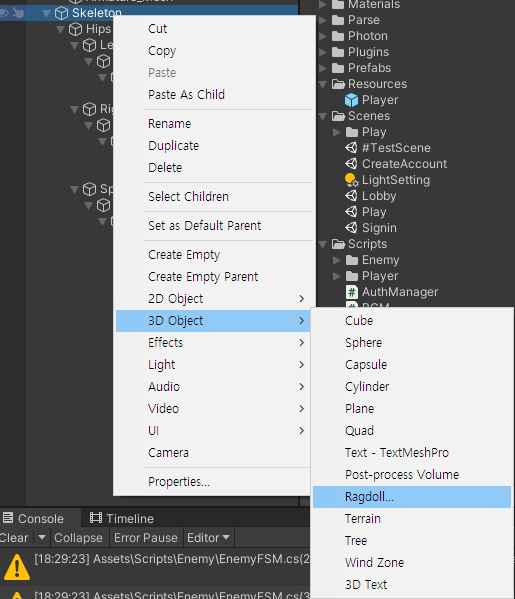Select Paste As Child menu entry

click(x=213, y=95)
